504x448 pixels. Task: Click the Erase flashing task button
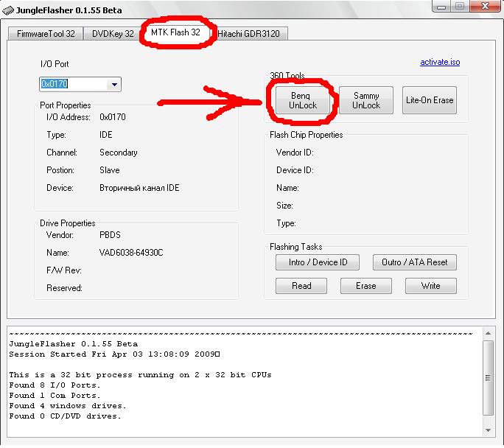366,286
